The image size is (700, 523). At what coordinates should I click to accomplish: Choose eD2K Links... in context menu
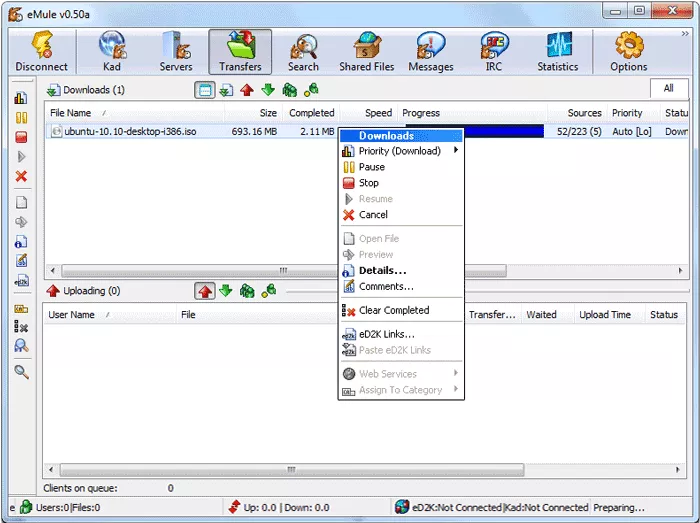coord(400,334)
